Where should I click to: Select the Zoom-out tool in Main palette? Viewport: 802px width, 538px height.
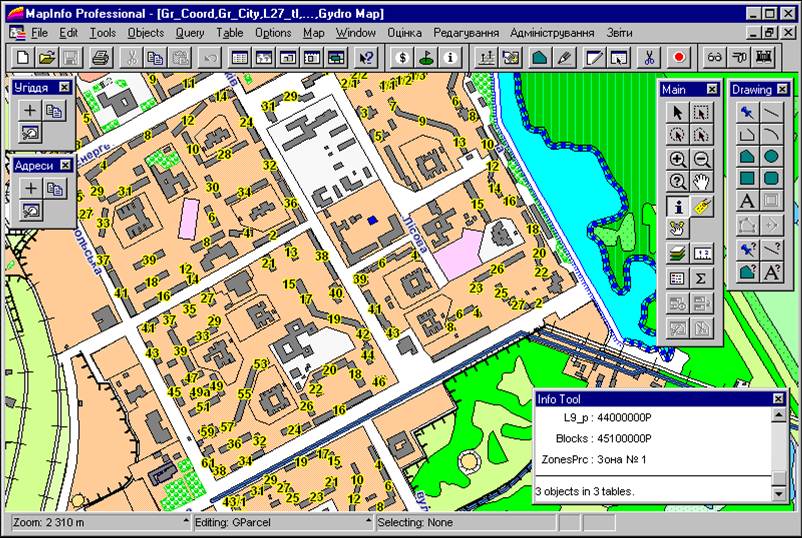click(x=701, y=159)
